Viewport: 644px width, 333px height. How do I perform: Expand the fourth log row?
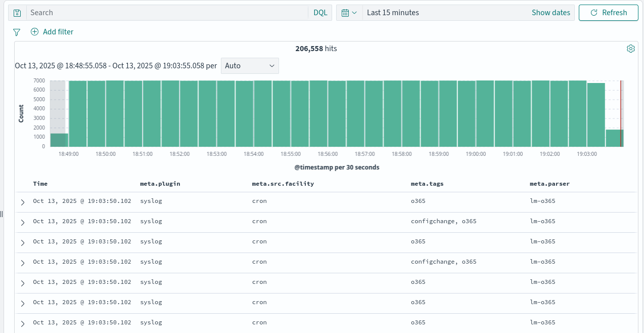click(22, 263)
